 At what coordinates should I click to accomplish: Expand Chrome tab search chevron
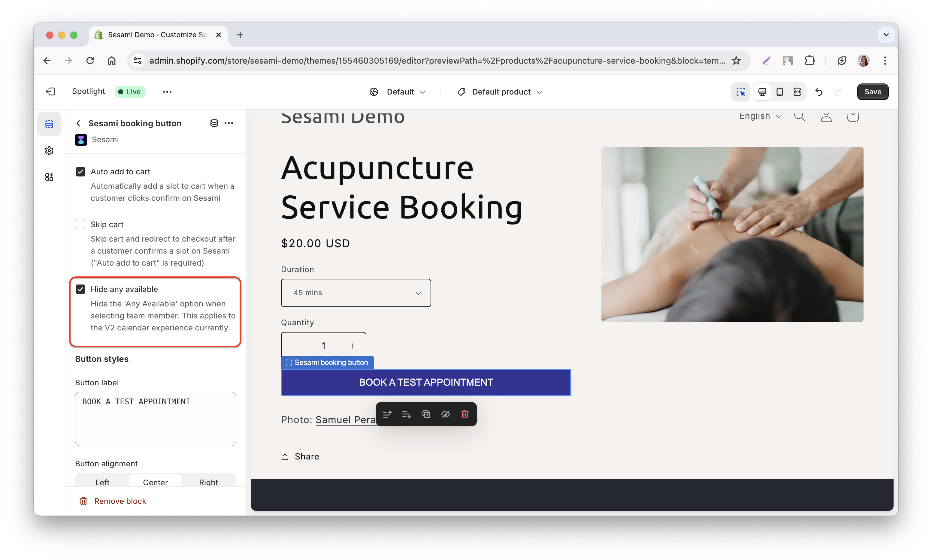886,35
